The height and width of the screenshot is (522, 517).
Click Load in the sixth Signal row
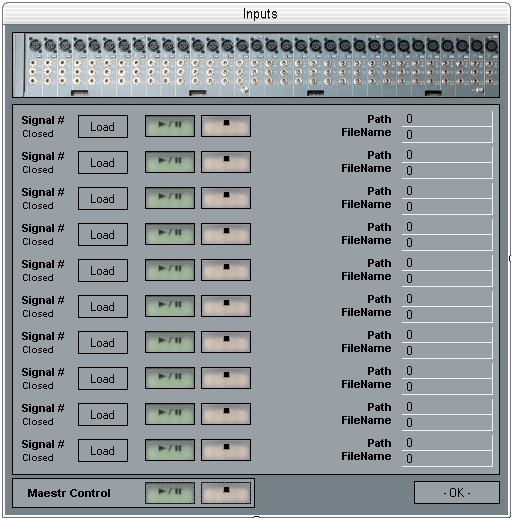pyautogui.click(x=103, y=307)
